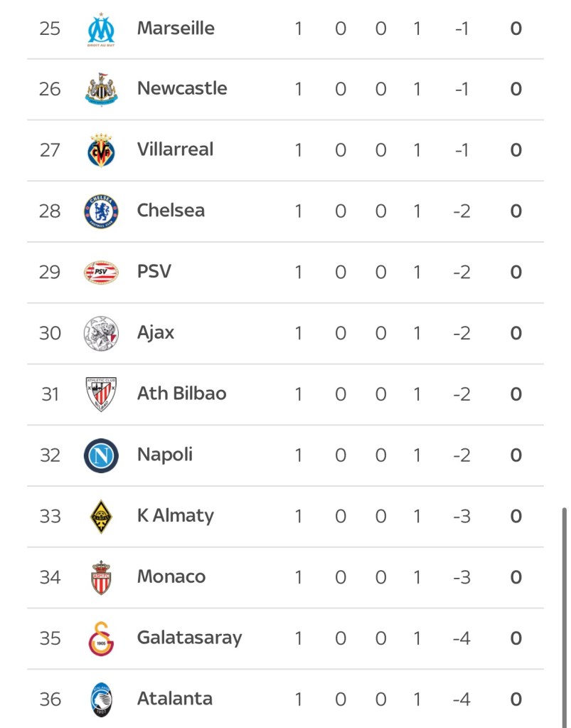571x728 pixels.
Task: Click the page scrollbar thumb
Action: point(564,612)
